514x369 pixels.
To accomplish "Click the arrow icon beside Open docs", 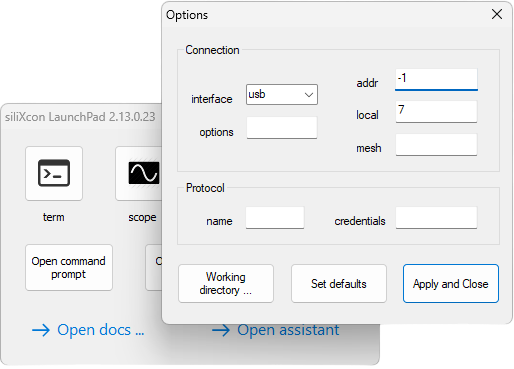I will (41, 330).
